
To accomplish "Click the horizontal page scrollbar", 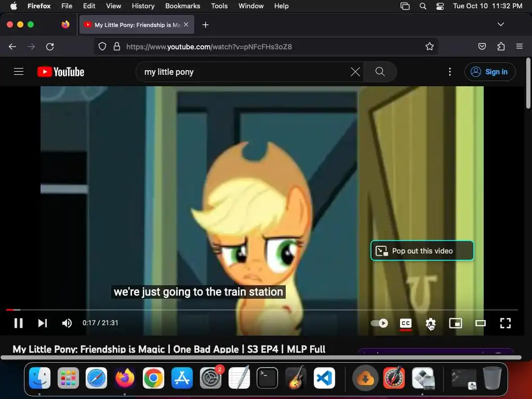I will [261, 357].
